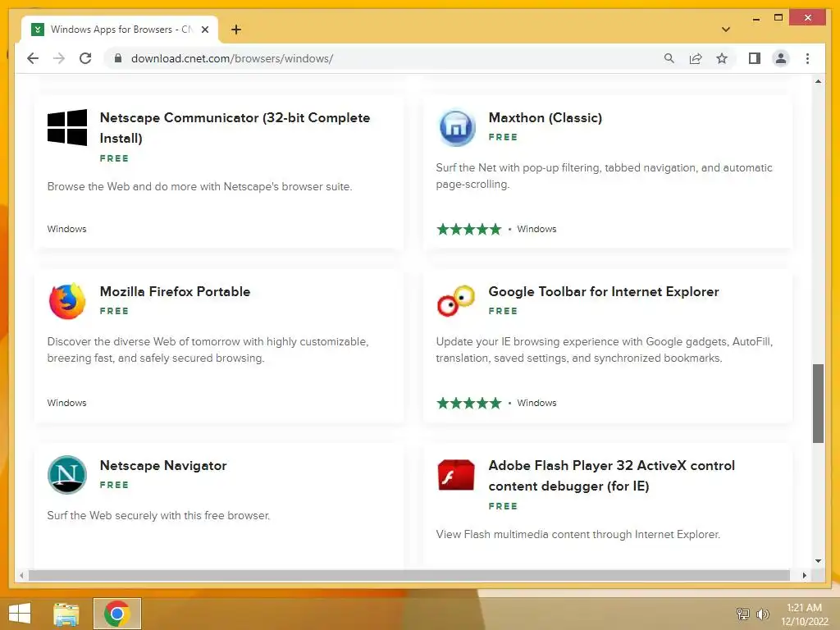Click the FREE label under Netscape Navigator
Screen dimensions: 840x630
pyautogui.click(x=114, y=485)
